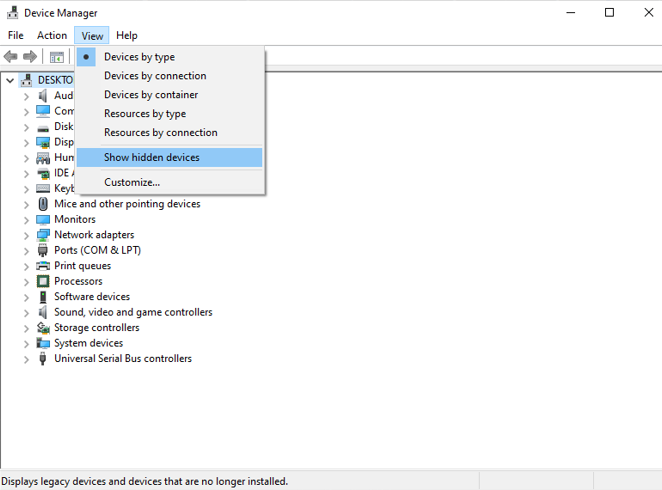Choose Customize... from the View menu

click(169, 182)
